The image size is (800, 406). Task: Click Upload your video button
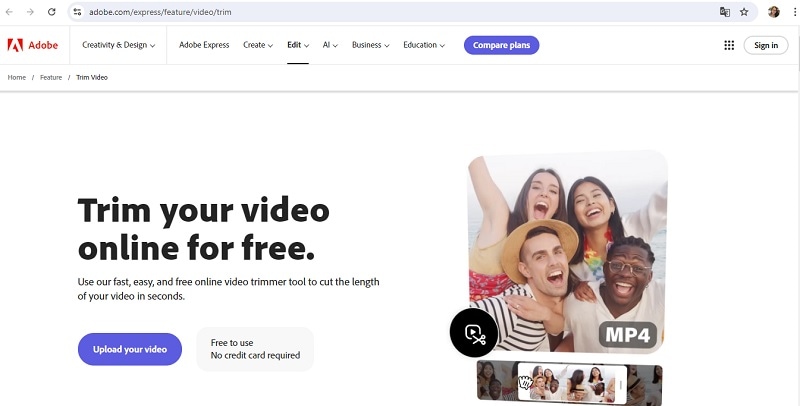click(x=130, y=349)
